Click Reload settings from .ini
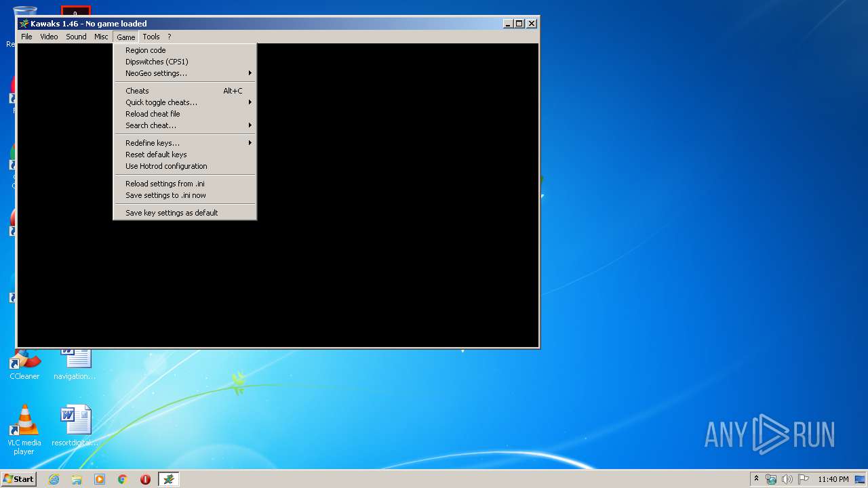The height and width of the screenshot is (488, 868). (x=184, y=184)
